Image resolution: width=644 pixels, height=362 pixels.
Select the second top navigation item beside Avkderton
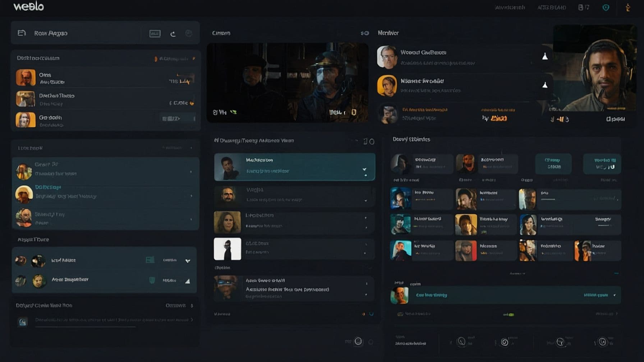[x=552, y=8]
